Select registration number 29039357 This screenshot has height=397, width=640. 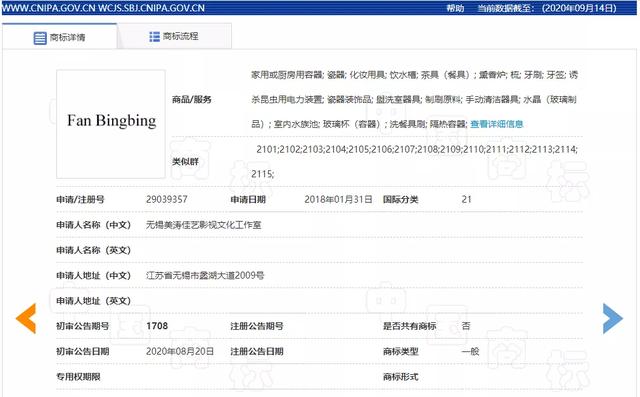[x=167, y=200]
